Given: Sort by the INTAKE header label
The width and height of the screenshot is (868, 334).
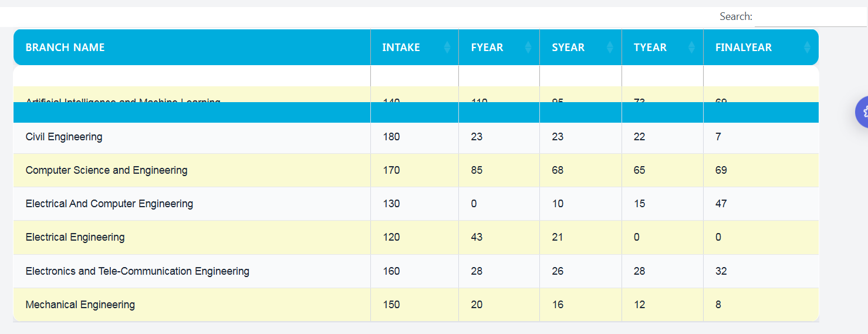Looking at the screenshot, I should coord(401,48).
